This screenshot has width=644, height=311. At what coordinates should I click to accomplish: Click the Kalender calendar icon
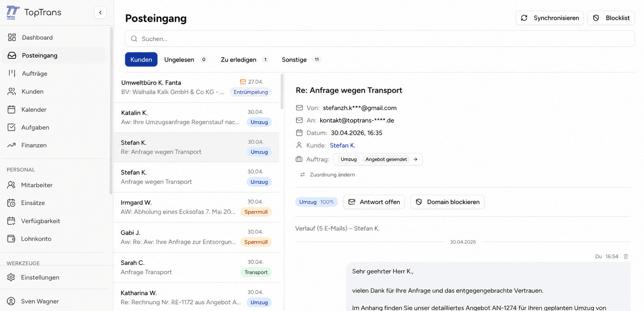point(11,109)
